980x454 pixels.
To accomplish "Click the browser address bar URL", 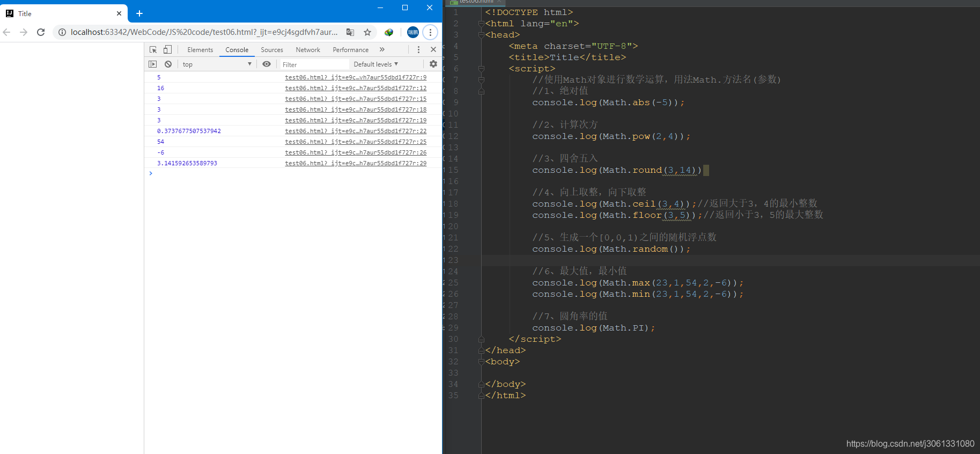I will tap(204, 32).
